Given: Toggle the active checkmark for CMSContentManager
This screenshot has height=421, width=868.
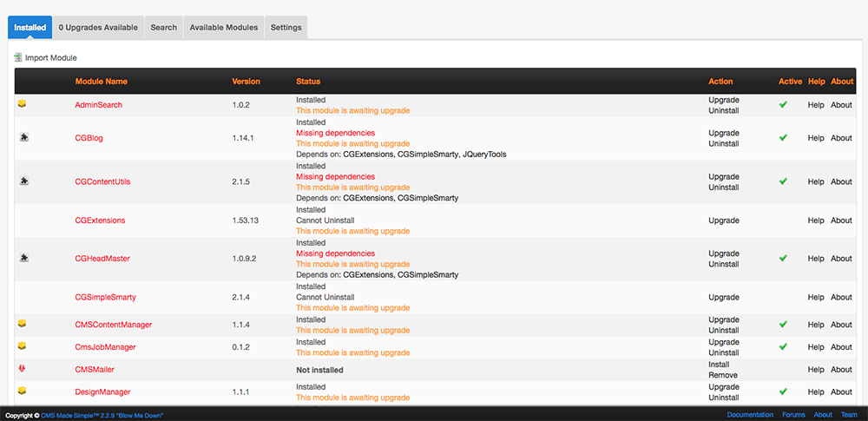Looking at the screenshot, I should tap(783, 325).
